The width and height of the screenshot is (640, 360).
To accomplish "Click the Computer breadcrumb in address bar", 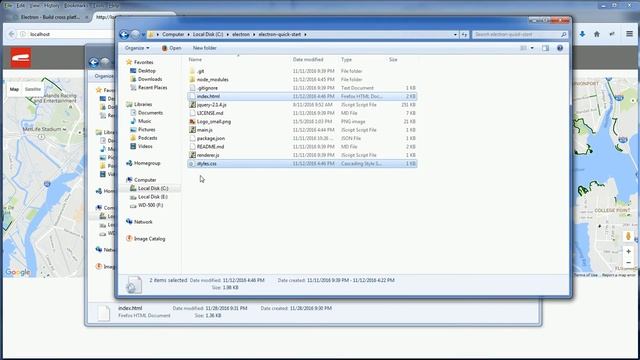I will click(173, 35).
